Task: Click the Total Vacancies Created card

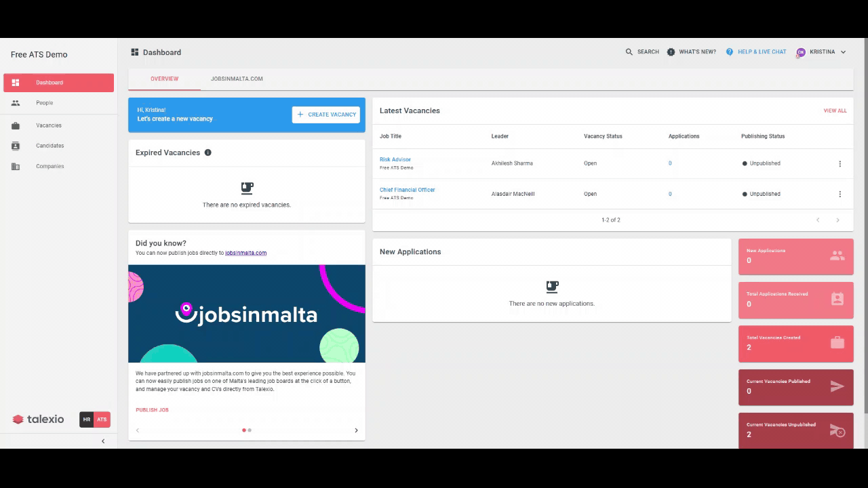Action: click(x=796, y=343)
